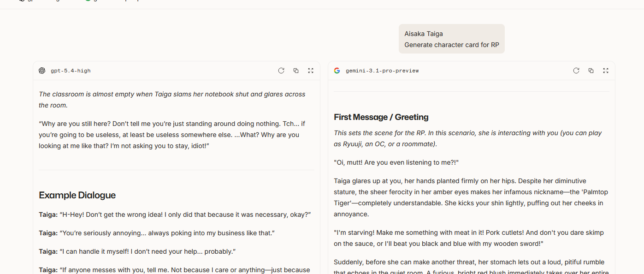Click the Taiga line "I can handle it myself!"
Screen dimensions: 644x274
coord(137,251)
